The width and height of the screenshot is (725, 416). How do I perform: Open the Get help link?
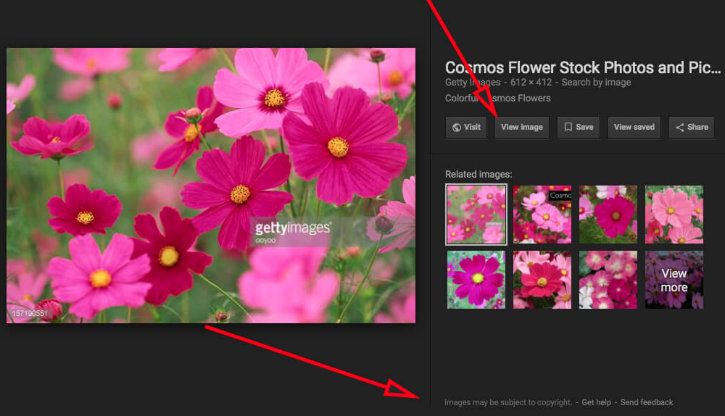coord(596,402)
